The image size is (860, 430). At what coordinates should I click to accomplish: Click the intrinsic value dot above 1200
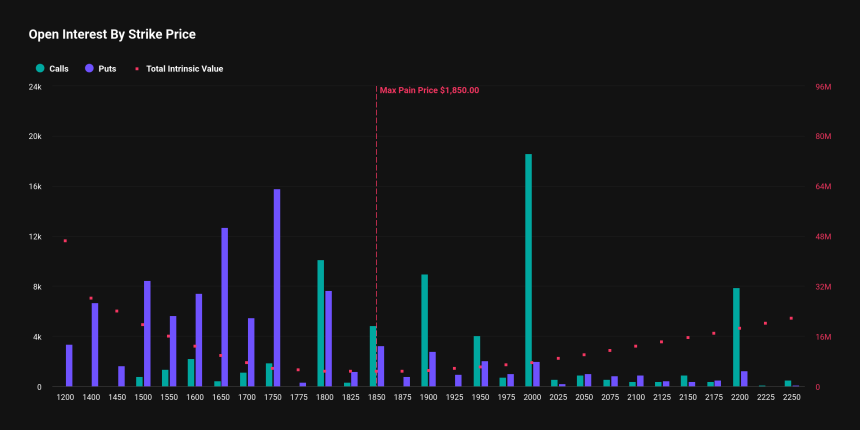coord(65,241)
